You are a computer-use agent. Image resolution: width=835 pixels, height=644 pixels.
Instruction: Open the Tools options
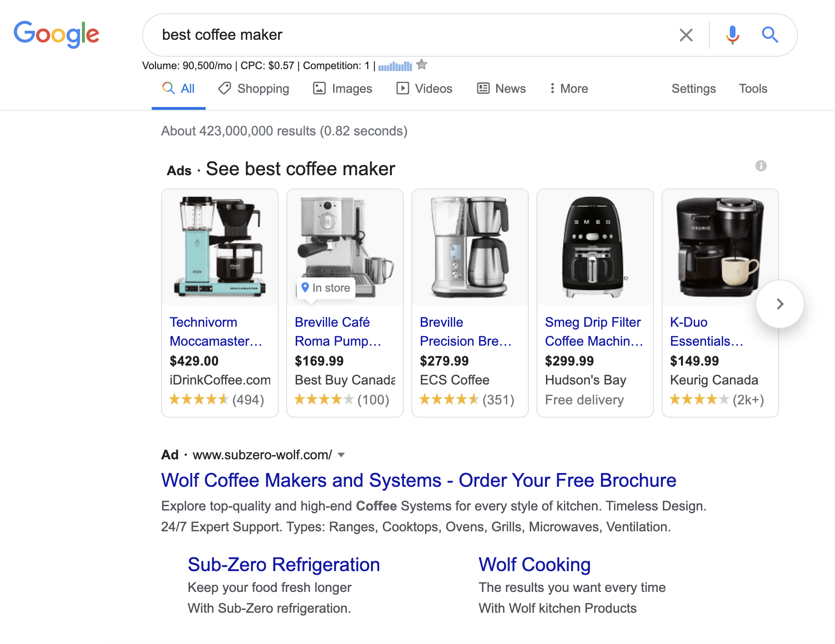coord(753,89)
